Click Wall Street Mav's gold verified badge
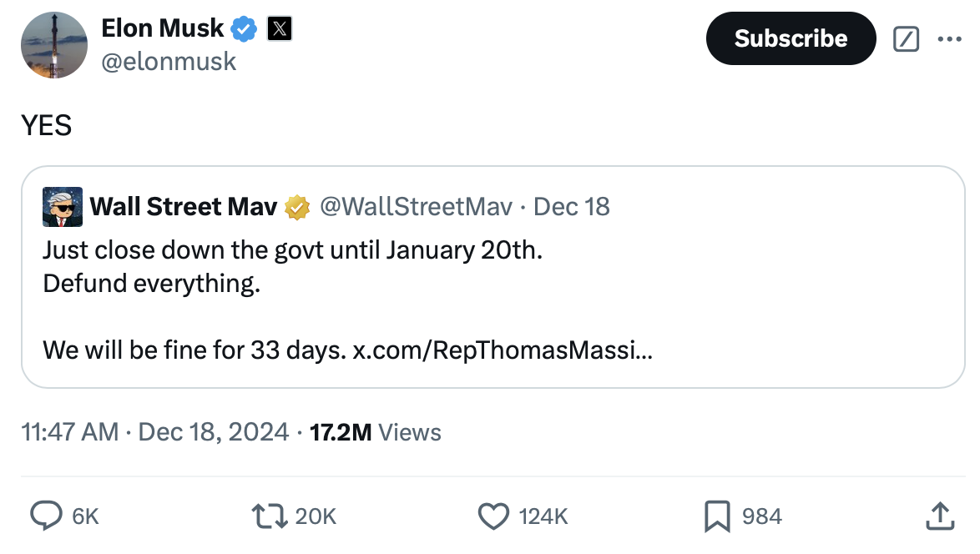 297,207
